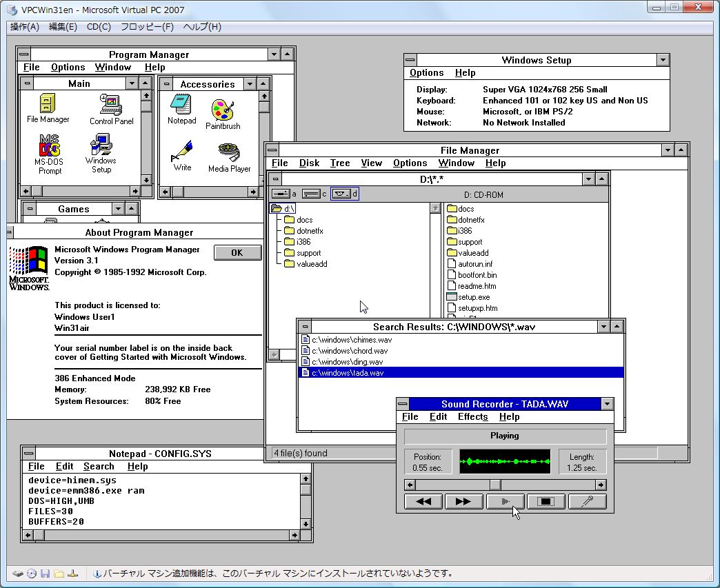Click Main group vertical scrollbar down arrow

(x=146, y=180)
